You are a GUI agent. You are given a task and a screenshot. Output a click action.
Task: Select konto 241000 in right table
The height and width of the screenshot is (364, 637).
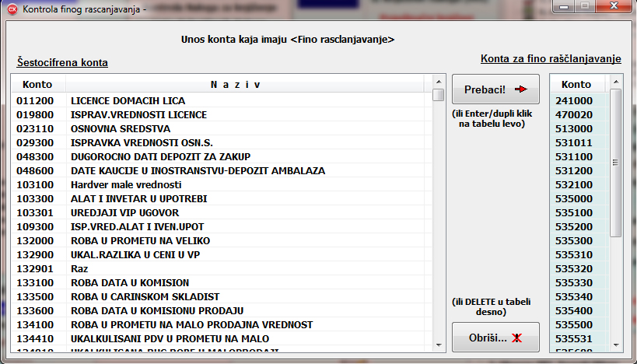tap(579, 101)
